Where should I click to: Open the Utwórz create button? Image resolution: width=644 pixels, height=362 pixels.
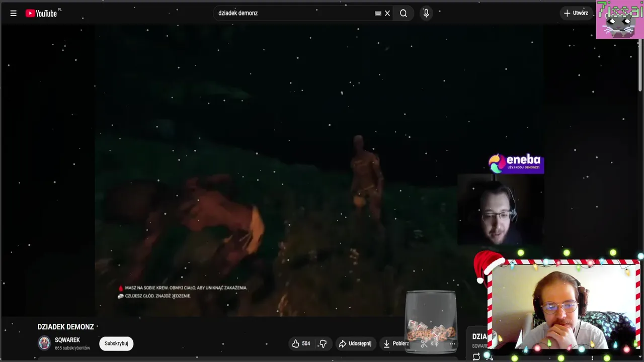point(576,13)
